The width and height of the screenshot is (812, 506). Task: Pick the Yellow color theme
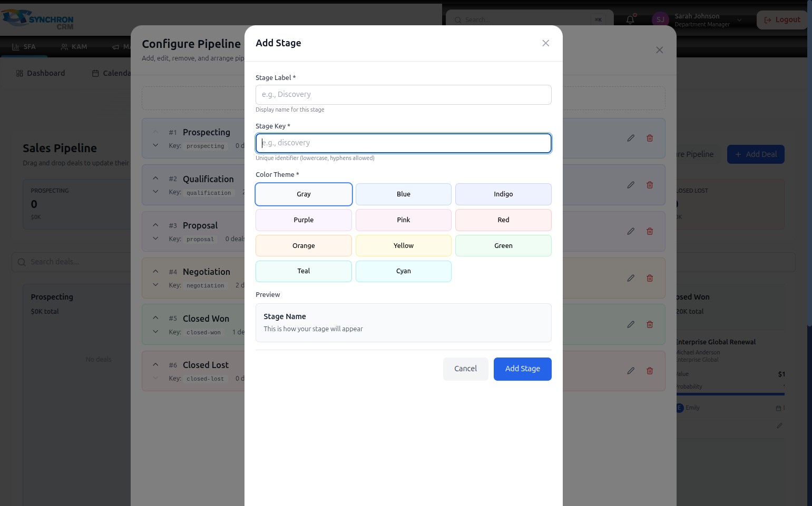[404, 246]
